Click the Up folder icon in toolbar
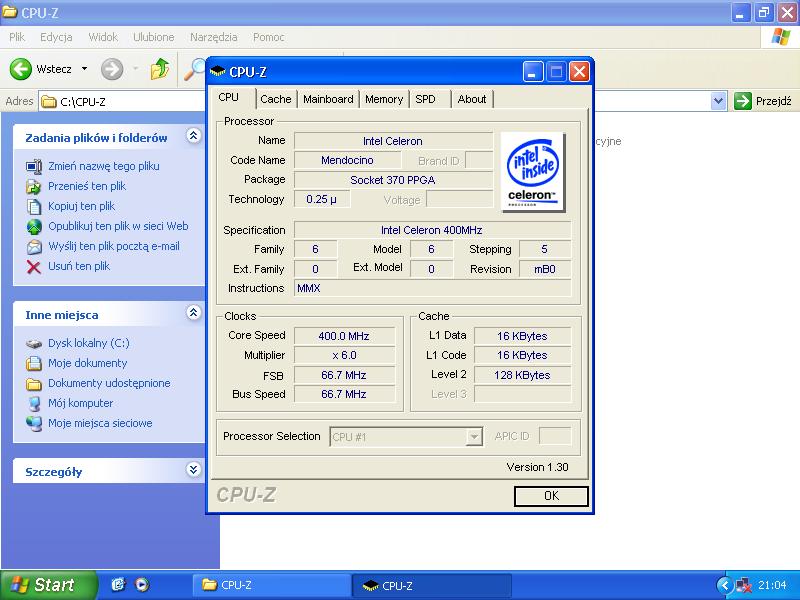The image size is (800, 600). coord(160,69)
